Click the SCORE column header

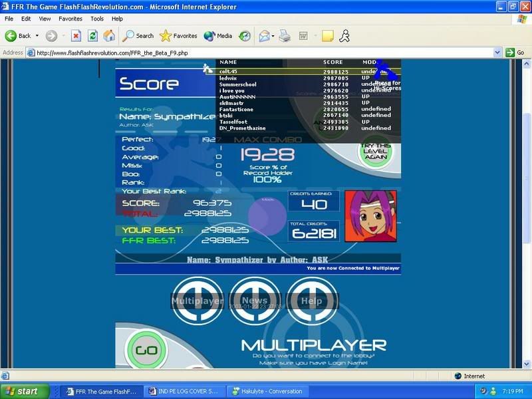point(332,62)
